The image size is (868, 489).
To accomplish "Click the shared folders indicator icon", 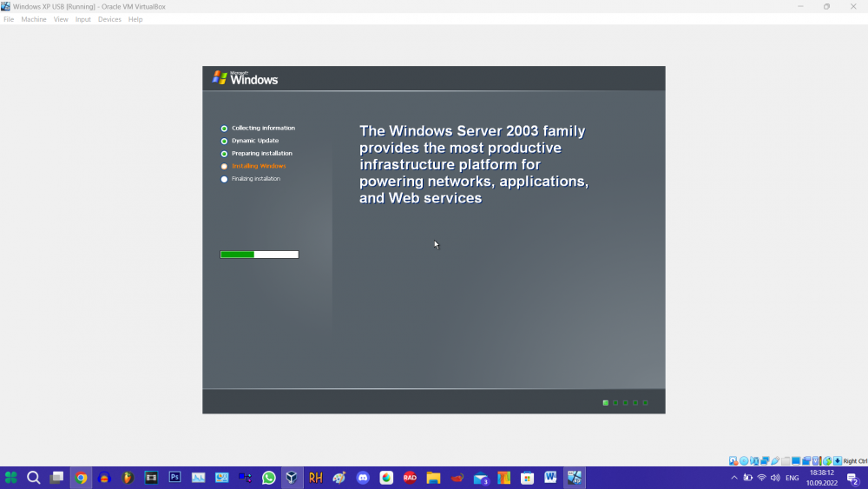I will pyautogui.click(x=786, y=460).
